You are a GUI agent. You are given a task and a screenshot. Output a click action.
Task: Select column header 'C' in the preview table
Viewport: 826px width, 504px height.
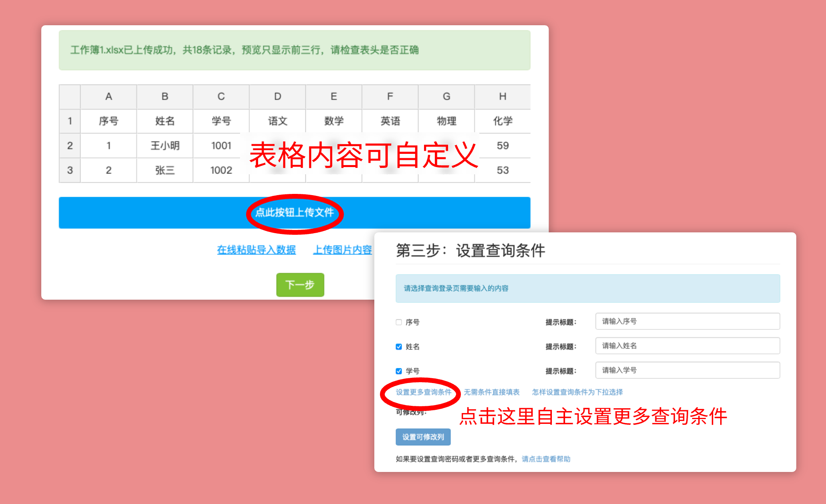pos(221,97)
